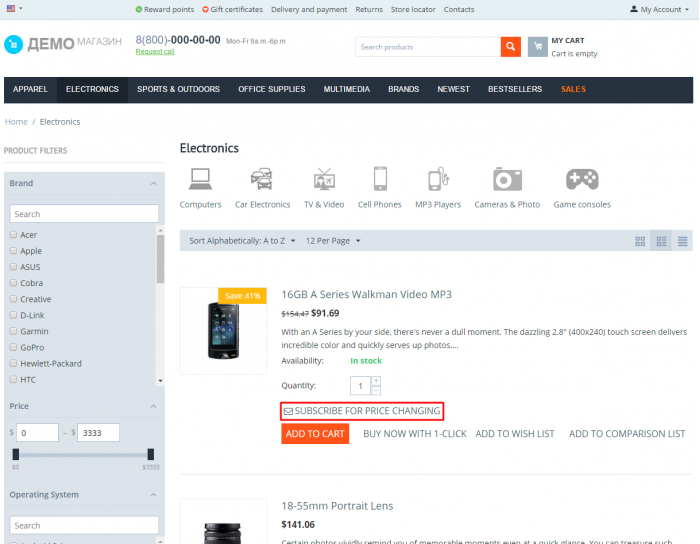This screenshot has width=700, height=544.
Task: Open the My Account dropdown menu
Action: [x=659, y=9]
